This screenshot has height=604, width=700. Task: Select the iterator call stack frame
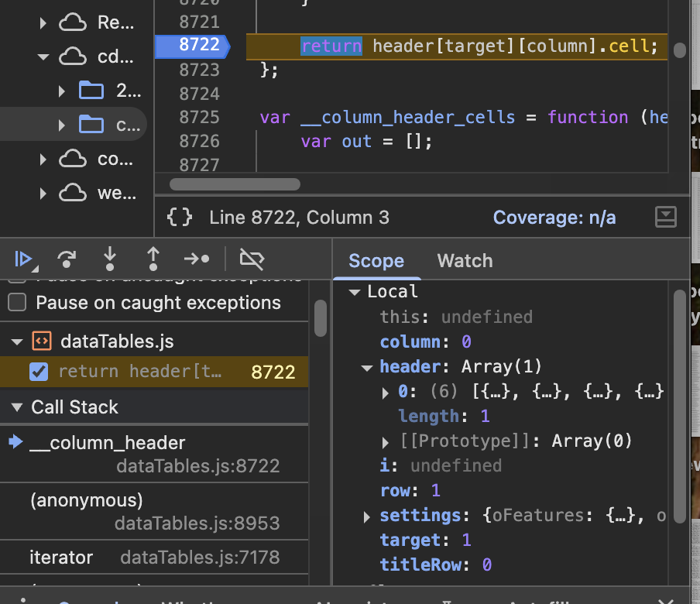62,557
